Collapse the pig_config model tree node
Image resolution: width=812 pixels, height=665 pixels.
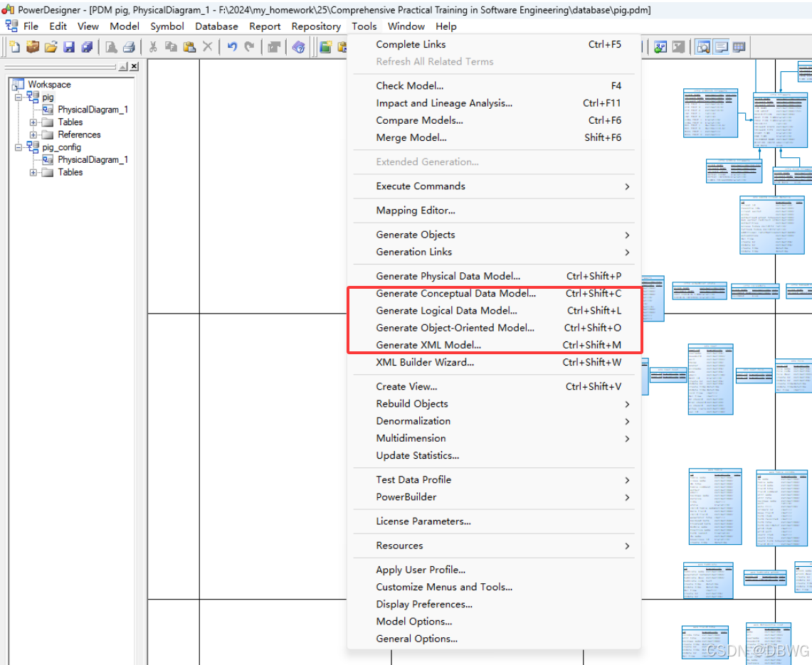click(x=19, y=147)
